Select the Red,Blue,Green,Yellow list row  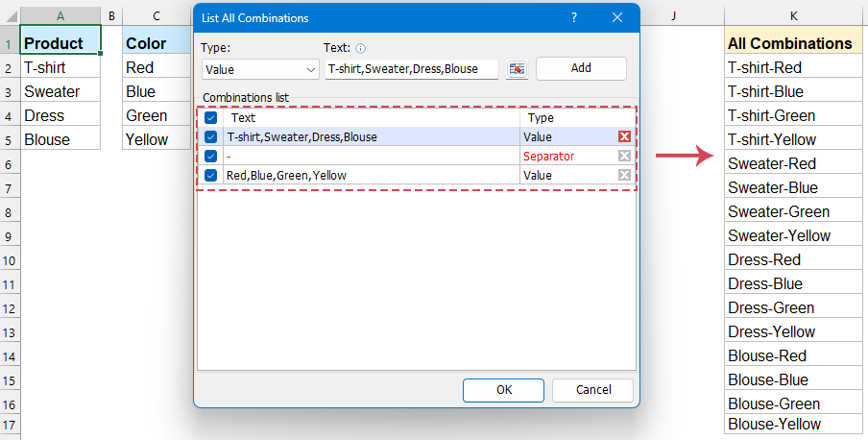click(x=416, y=175)
